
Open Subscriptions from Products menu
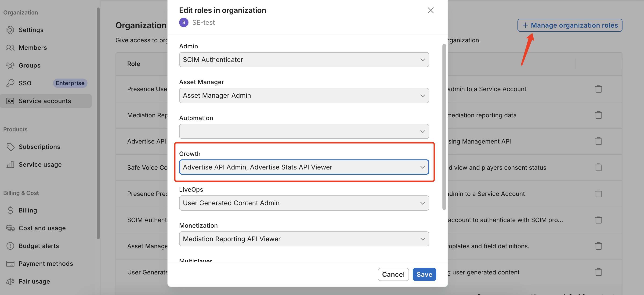(40, 147)
